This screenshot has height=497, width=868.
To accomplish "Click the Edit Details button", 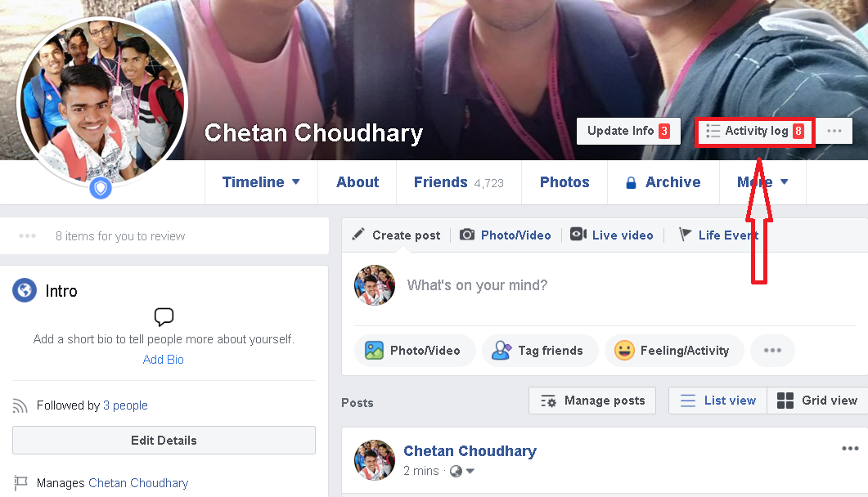I will pyautogui.click(x=164, y=440).
